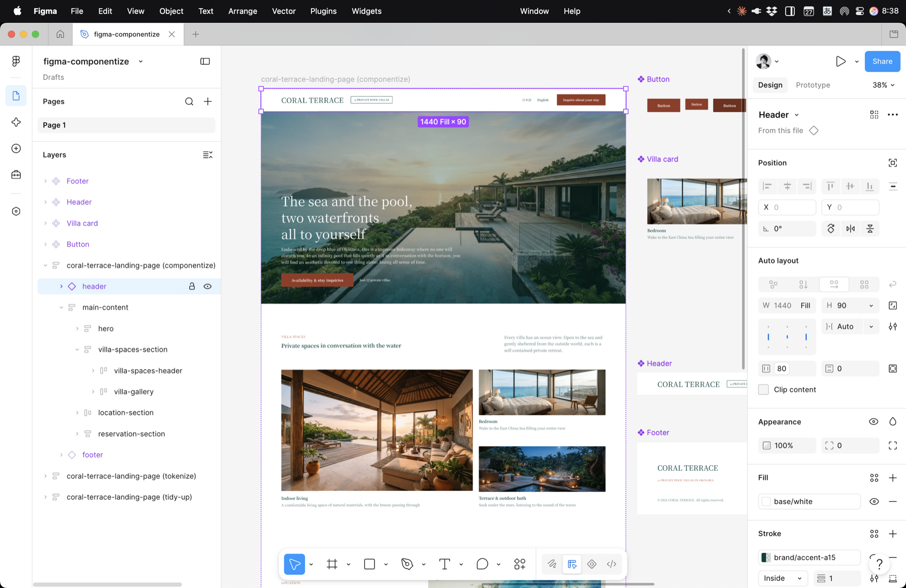The image size is (906, 588).
Task: Toggle the lock on header layer
Action: tap(192, 286)
